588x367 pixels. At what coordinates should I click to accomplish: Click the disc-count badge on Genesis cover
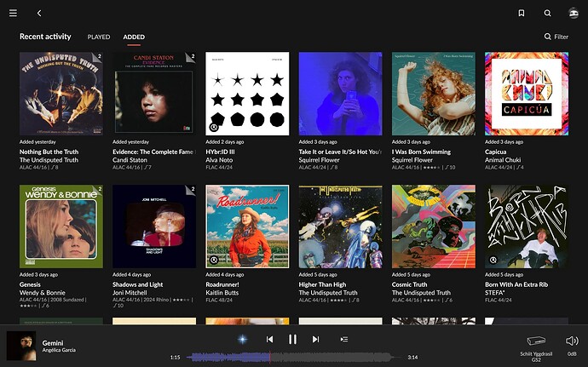click(98, 190)
